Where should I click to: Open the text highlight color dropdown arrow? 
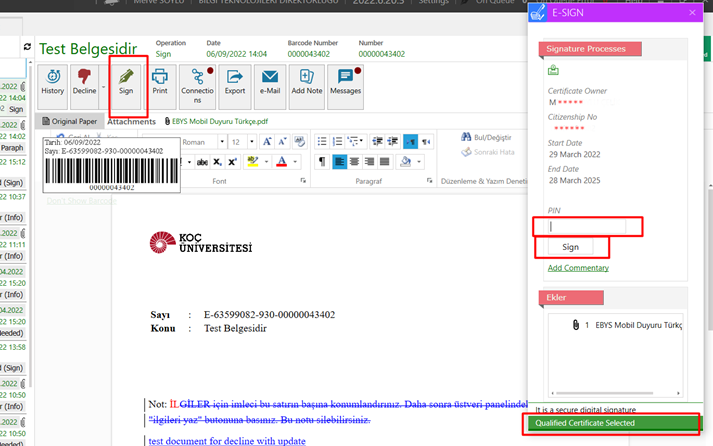point(265,162)
